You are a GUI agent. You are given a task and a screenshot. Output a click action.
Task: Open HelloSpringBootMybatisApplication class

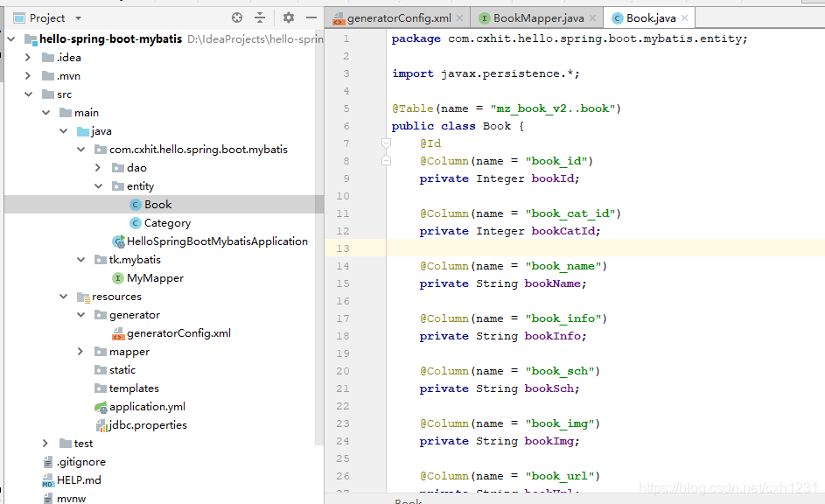pos(217,241)
